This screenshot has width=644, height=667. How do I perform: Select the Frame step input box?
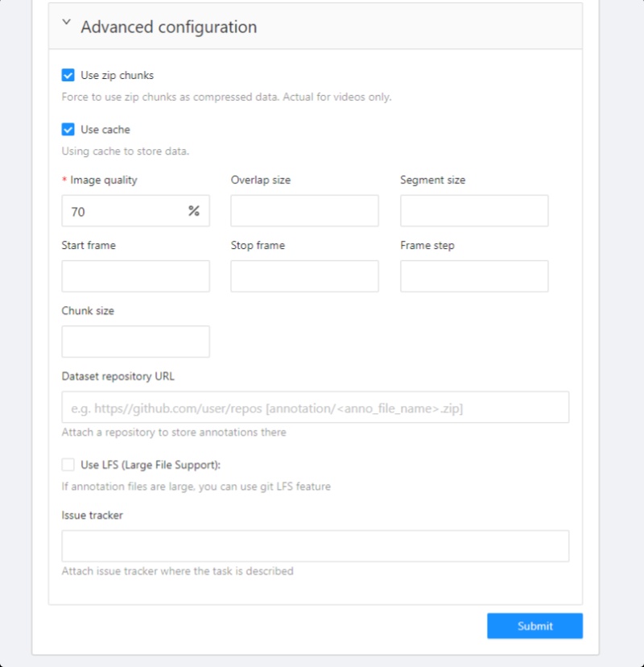[473, 276]
